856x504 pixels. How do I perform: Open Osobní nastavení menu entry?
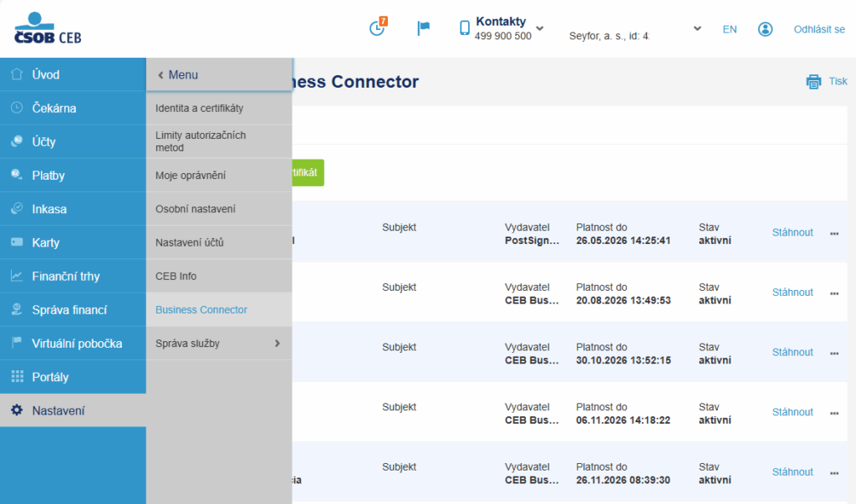click(x=196, y=209)
